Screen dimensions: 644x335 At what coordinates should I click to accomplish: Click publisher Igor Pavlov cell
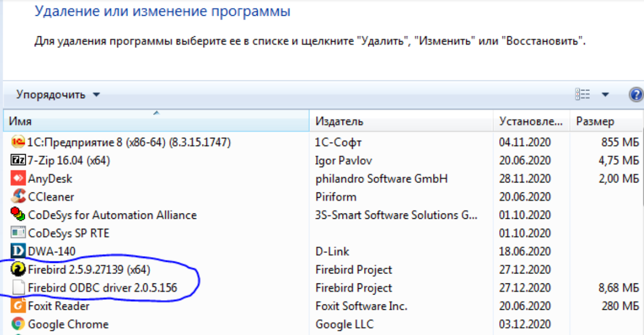pos(344,160)
